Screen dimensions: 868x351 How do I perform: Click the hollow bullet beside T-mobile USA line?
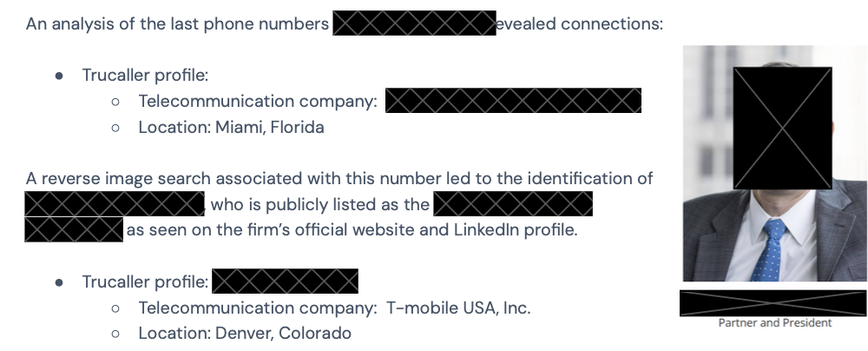click(115, 308)
